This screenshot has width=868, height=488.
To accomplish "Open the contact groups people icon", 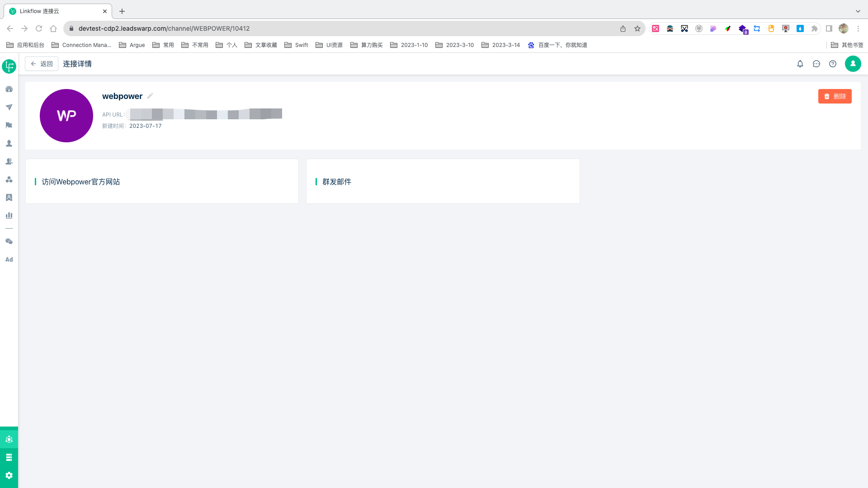I will (9, 161).
